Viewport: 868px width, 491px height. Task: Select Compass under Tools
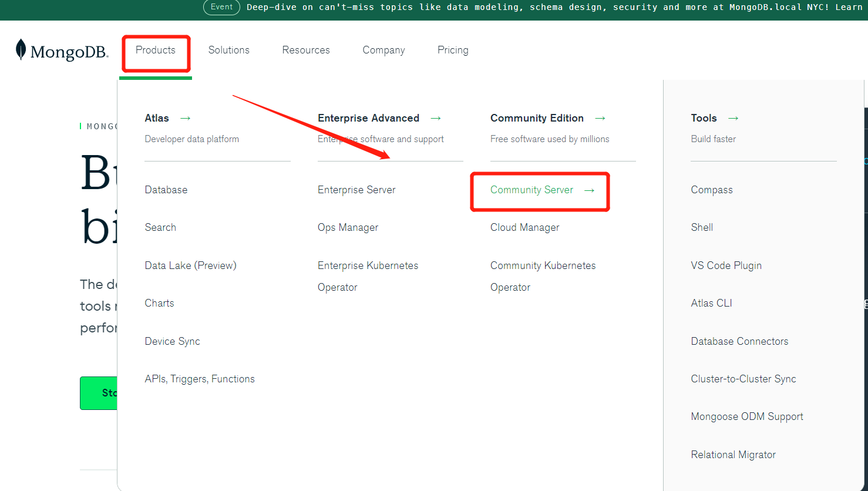pos(712,190)
